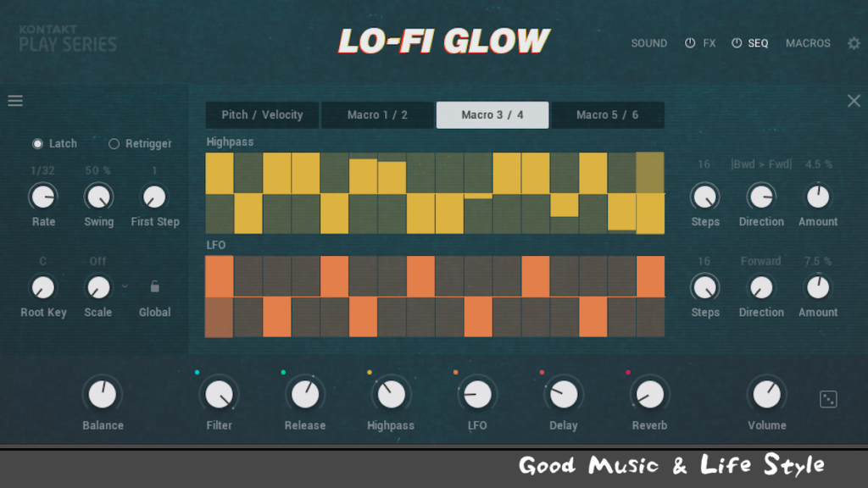The image size is (868, 488).
Task: Click the LFO sequencer Amount knob
Action: (x=818, y=287)
